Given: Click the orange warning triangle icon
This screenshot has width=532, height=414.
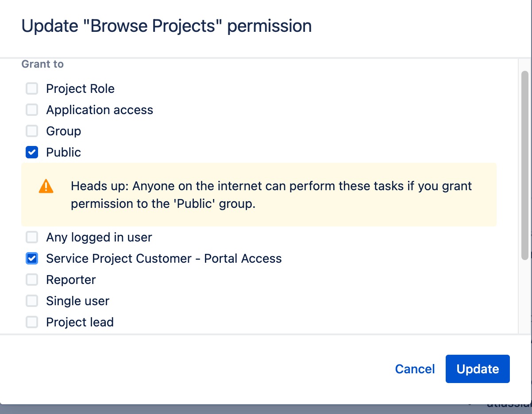Looking at the screenshot, I should (45, 186).
